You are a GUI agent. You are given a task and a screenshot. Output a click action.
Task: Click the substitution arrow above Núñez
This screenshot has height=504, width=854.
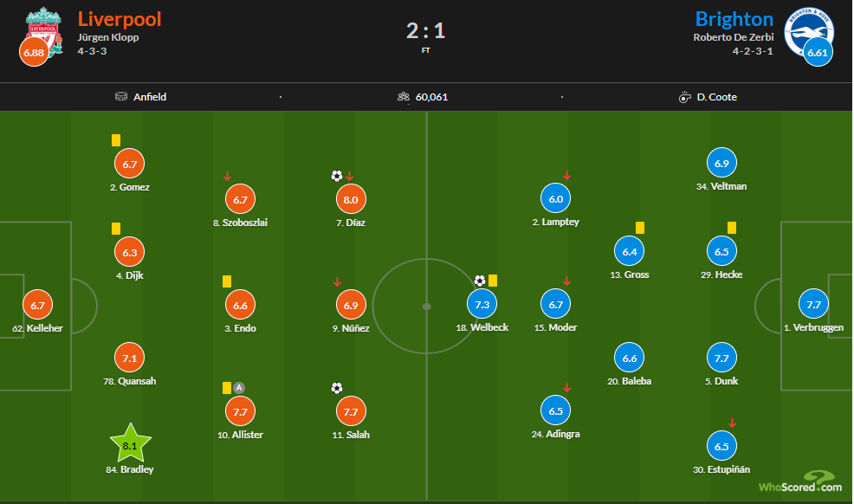tap(337, 282)
